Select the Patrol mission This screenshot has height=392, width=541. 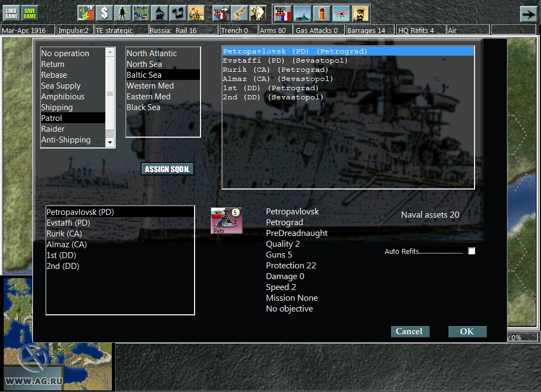[73, 118]
